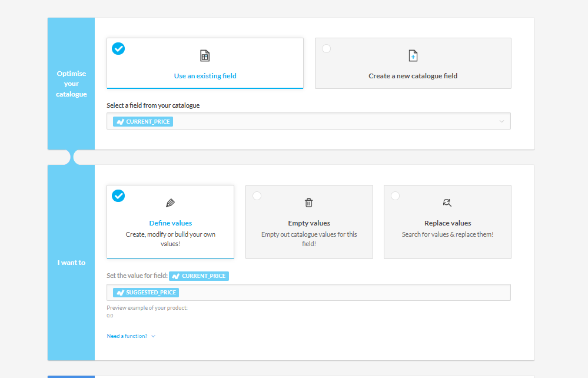This screenshot has width=588, height=378.
Task: Go to the 'I want to' step
Action: pyautogui.click(x=71, y=263)
